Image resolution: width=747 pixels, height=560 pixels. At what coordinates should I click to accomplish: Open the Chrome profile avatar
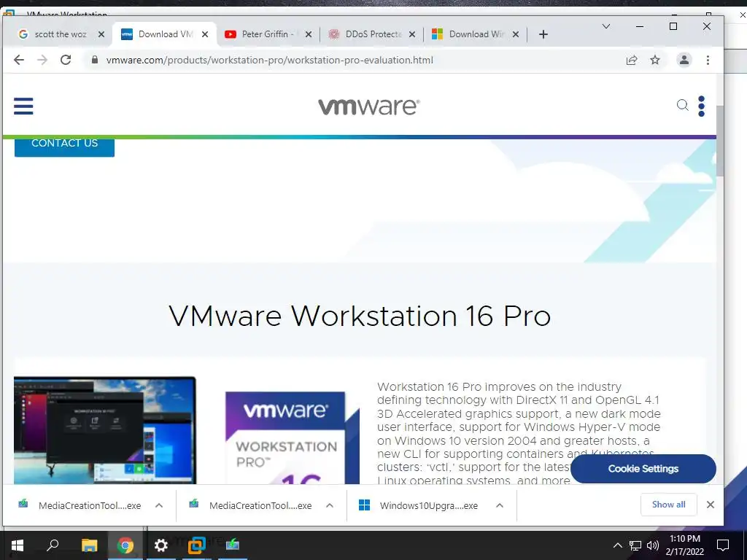click(684, 60)
